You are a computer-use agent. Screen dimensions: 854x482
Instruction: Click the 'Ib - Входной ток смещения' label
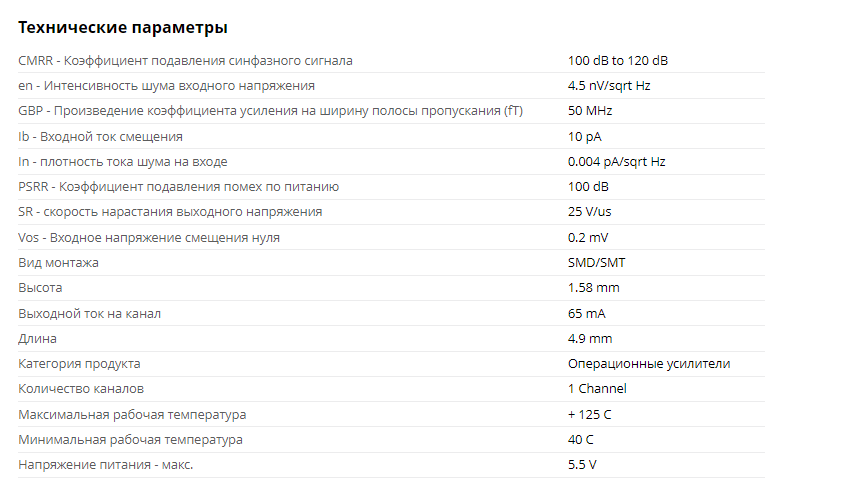[x=100, y=136]
